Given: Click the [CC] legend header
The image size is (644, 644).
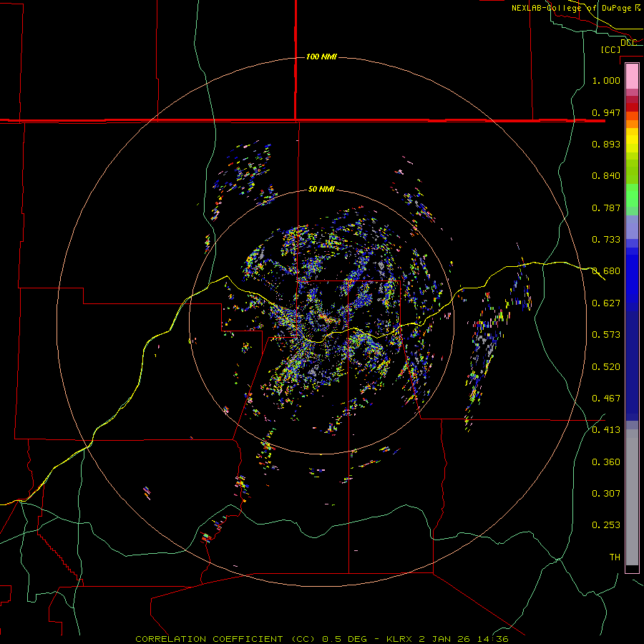Looking at the screenshot, I should pyautogui.click(x=610, y=49).
